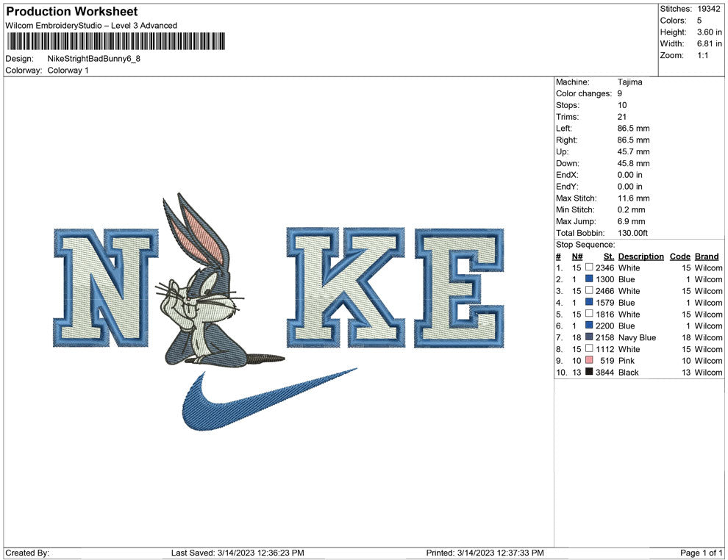728x560 pixels.
Task: Click the Trims value 21
Action: coord(622,117)
